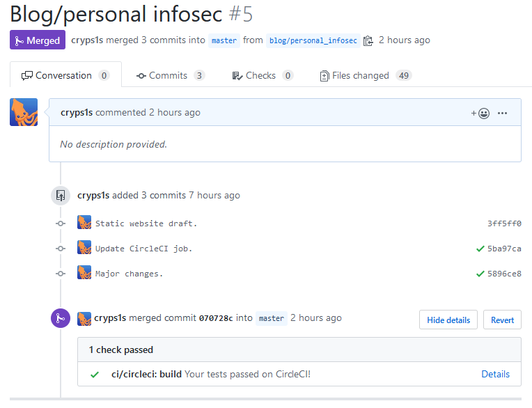Click cryps1s squid avatar beside comment
This screenshot has width=532, height=408.
coord(24,112)
